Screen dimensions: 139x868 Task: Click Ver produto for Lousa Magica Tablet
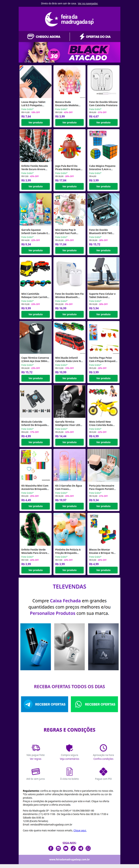pos(35,122)
